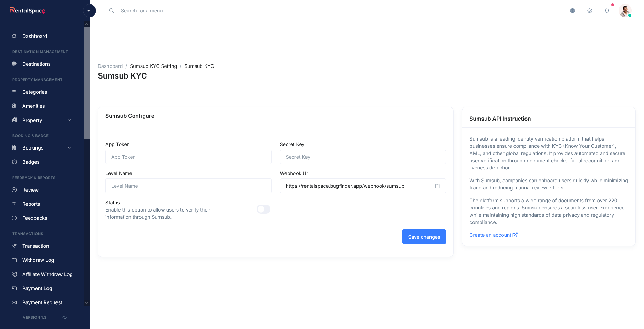Viewport: 644px width, 329px height.
Task: Click the Affiliate Withdraw Log icon
Action: [14, 274]
